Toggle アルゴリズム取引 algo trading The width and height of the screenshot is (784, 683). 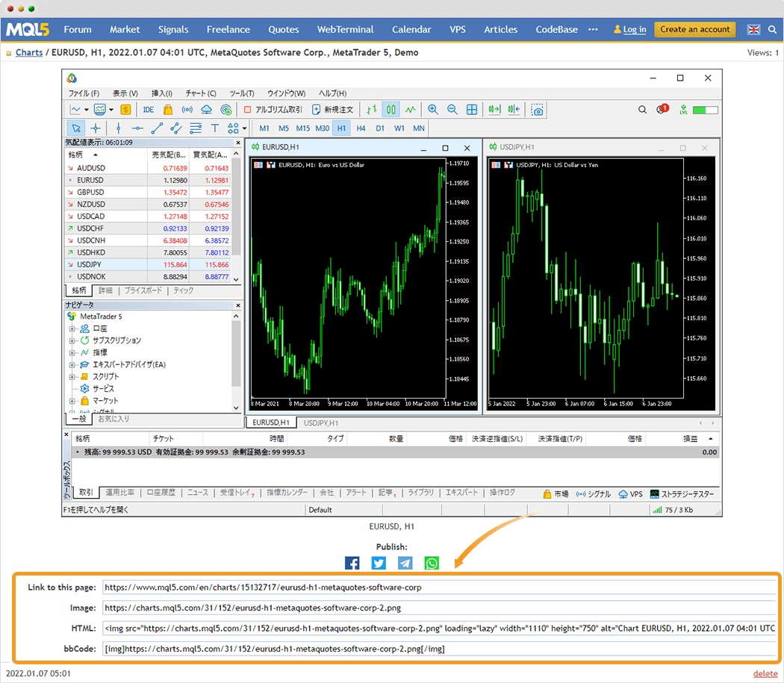pyautogui.click(x=273, y=110)
